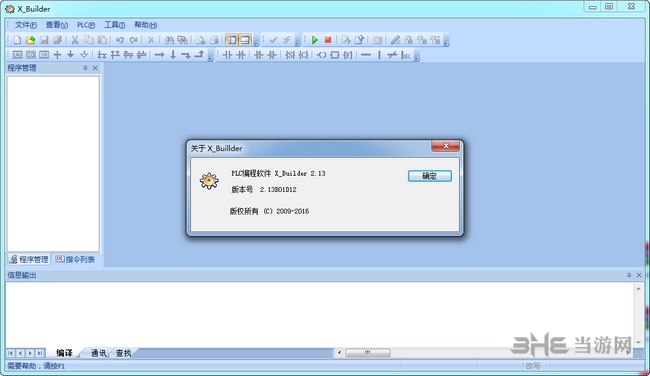Viewport: 650px width, 376px height.
Task: Expand the PLC run toolbar options arrow
Action: click(x=446, y=43)
